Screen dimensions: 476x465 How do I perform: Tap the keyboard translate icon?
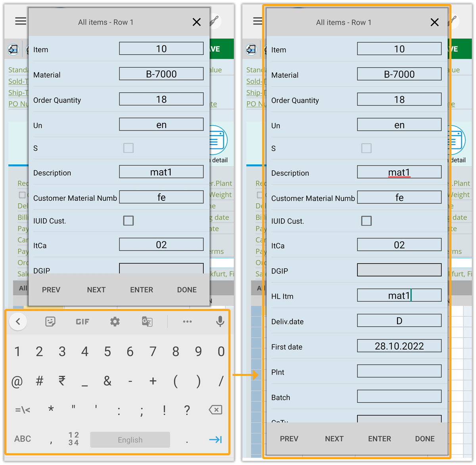click(147, 321)
